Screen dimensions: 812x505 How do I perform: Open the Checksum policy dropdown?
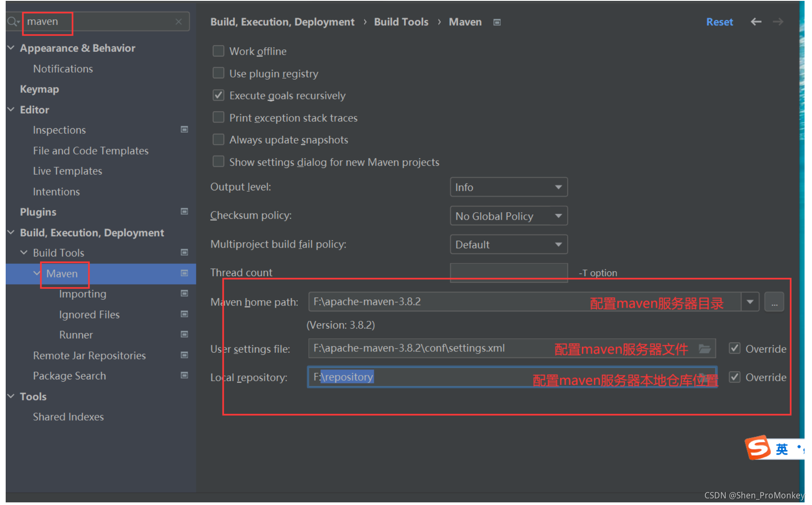509,216
